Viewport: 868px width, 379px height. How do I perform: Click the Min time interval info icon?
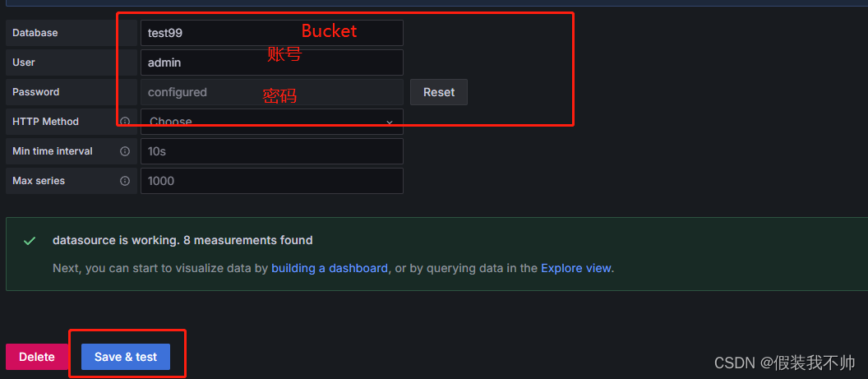coord(125,151)
